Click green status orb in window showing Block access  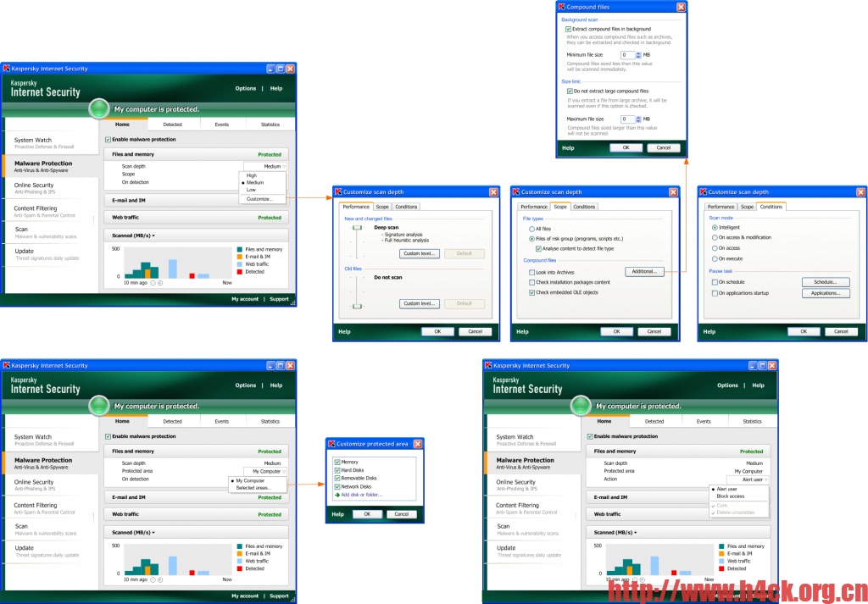pyautogui.click(x=581, y=406)
